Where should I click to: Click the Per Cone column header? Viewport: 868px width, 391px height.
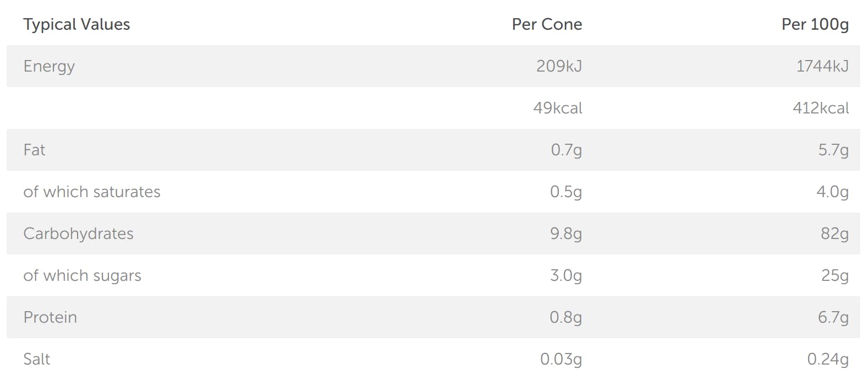click(547, 24)
